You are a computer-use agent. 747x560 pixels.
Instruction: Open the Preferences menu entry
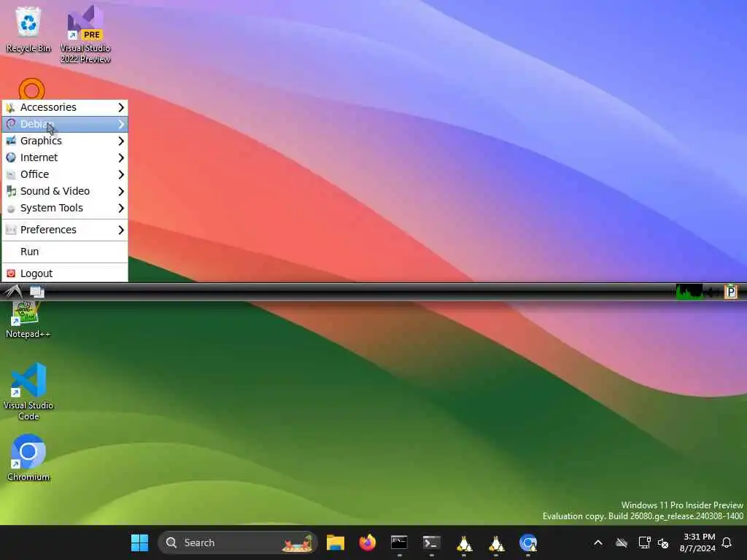click(65, 230)
